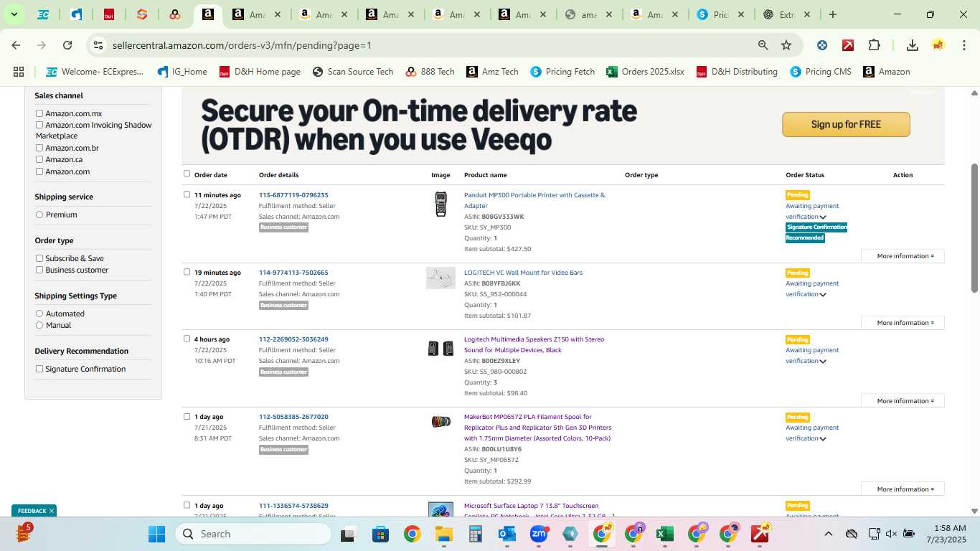
Task: Tick the select-all orders checkbox
Action: tap(187, 174)
